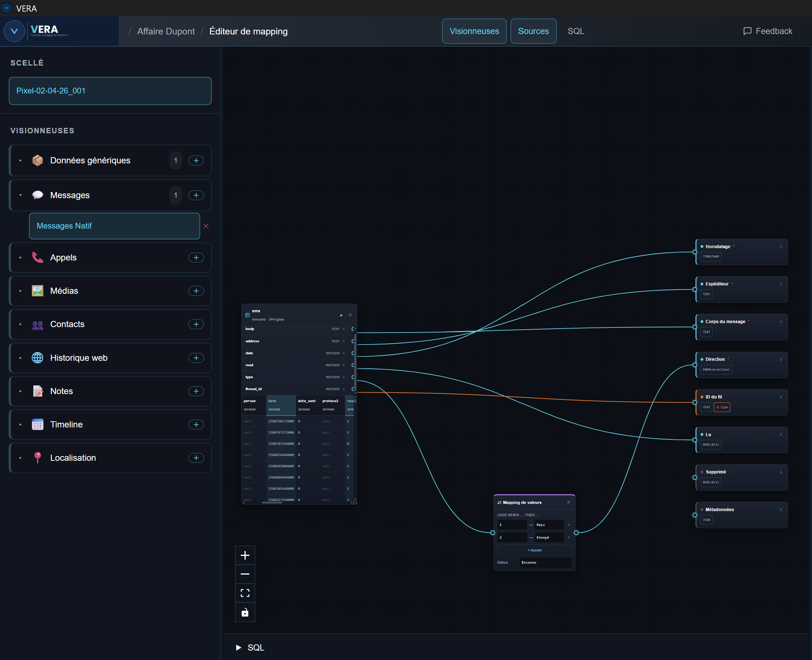Viewport: 812px width, 660px height.
Task: Add a Contacts viewer with plus button
Action: (196, 324)
